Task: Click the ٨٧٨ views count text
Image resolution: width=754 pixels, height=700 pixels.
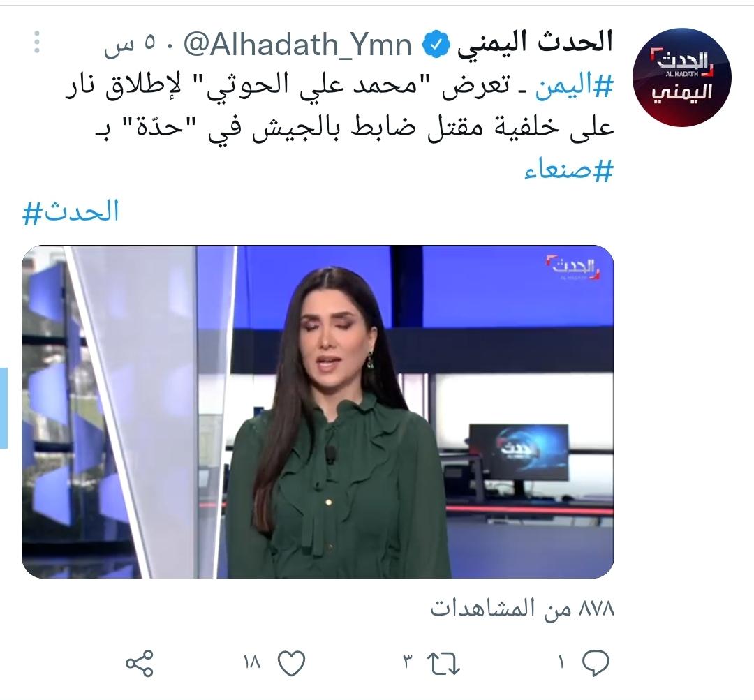Action: (522, 609)
